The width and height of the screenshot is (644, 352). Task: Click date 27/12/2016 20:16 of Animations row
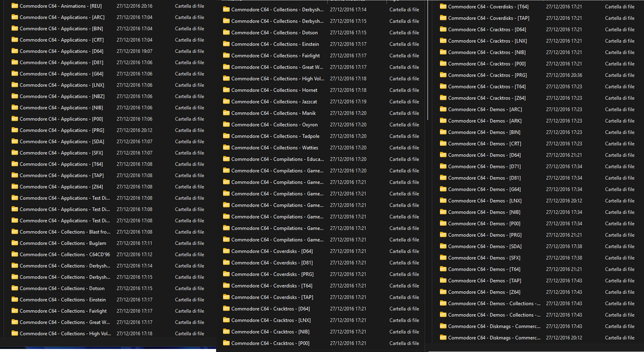(x=134, y=6)
